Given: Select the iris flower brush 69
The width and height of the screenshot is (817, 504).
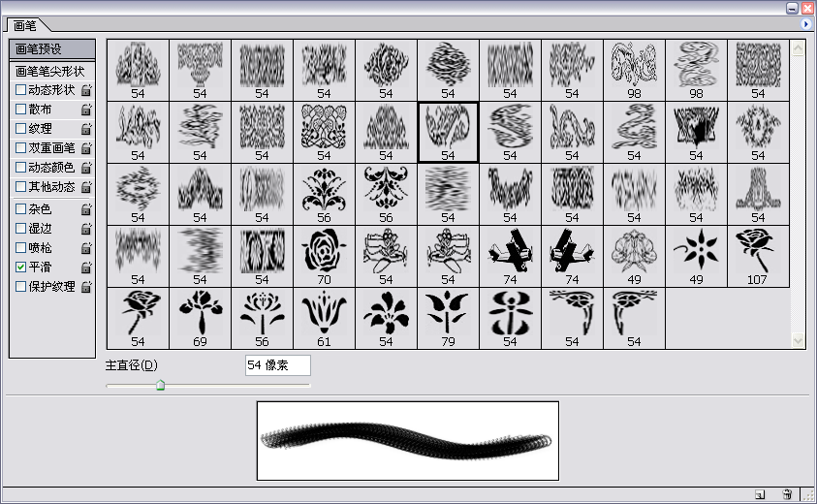Looking at the screenshot, I should (200, 319).
